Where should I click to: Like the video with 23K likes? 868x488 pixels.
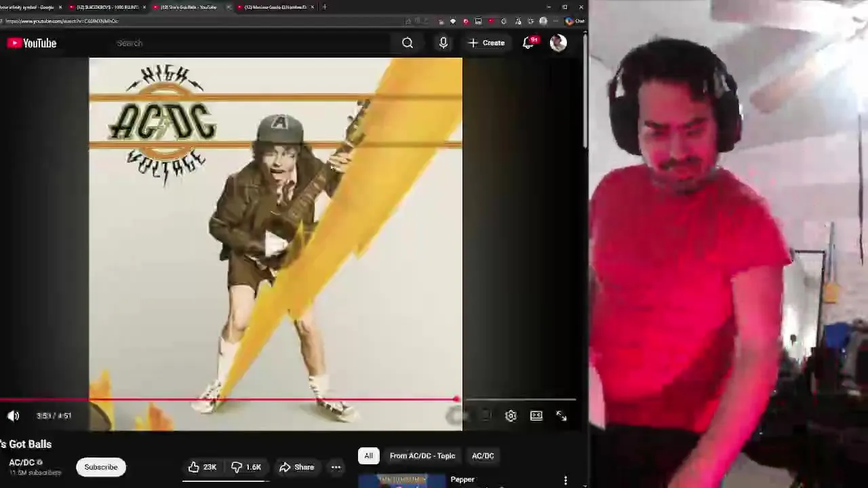[x=203, y=467]
